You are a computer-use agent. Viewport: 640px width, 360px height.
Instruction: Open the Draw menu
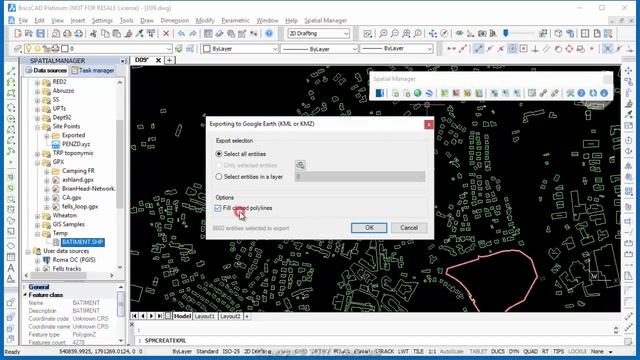click(x=147, y=20)
